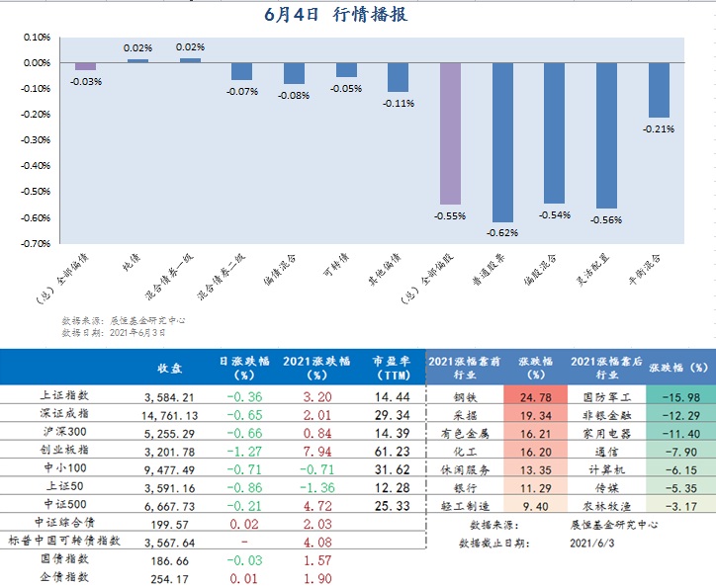Screen dimensions: 716x588
Task: Select the 深证成指 row label
Action: pyautogui.click(x=64, y=414)
